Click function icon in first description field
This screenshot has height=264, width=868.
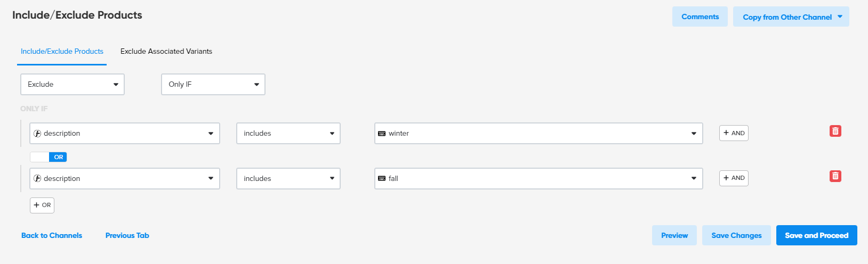(x=37, y=134)
